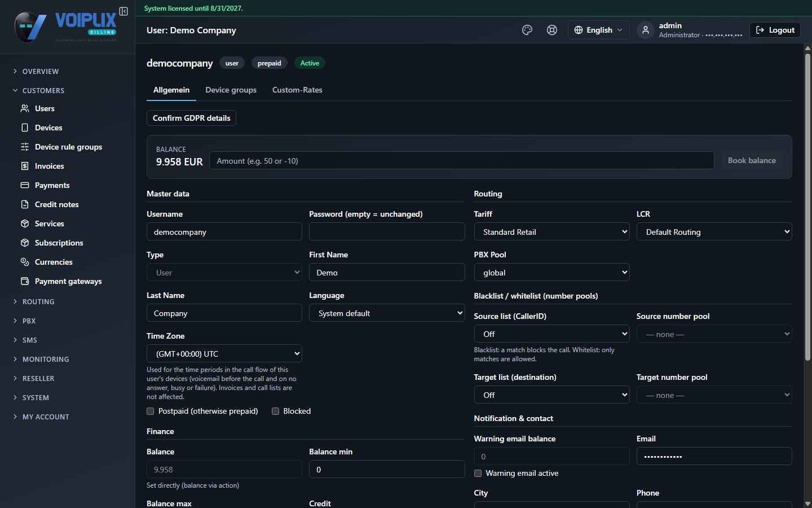Collapse the sidebar with the panel icon
Screen dimensions: 812x508
point(123,11)
